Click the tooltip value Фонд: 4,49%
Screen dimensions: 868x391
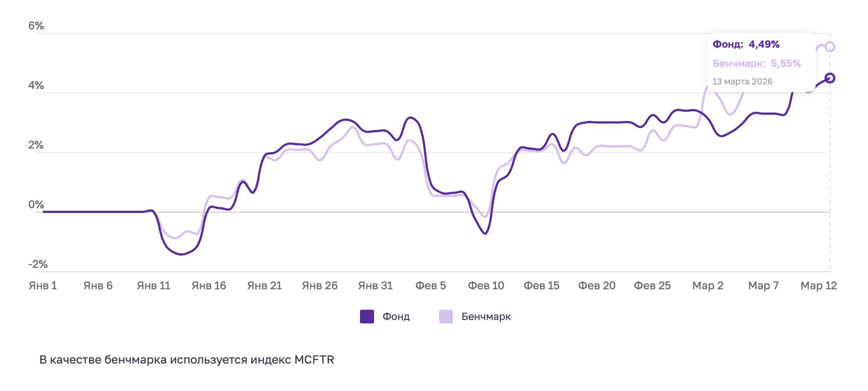(x=746, y=44)
